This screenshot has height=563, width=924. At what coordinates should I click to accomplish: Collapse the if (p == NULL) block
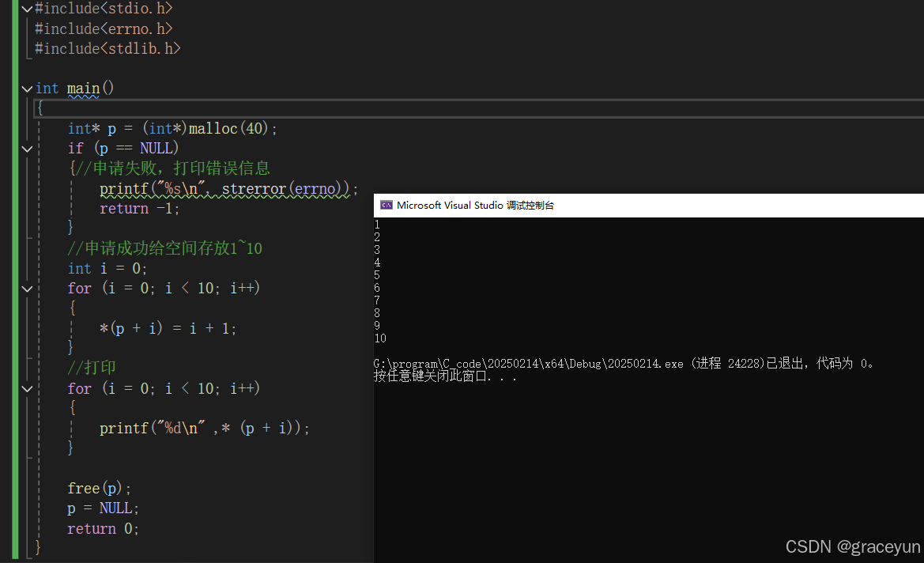click(27, 149)
